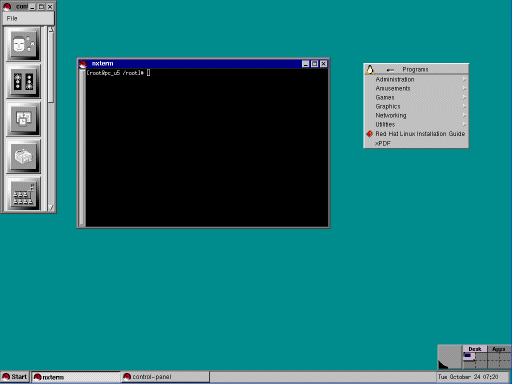512x384 pixels.
Task: Minimize the nxterm window
Action: tap(305, 64)
